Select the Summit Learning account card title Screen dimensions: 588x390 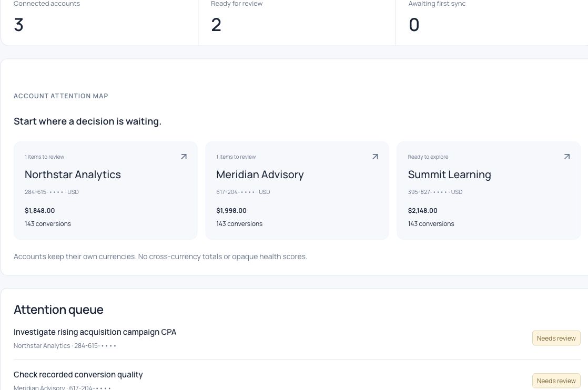(449, 175)
